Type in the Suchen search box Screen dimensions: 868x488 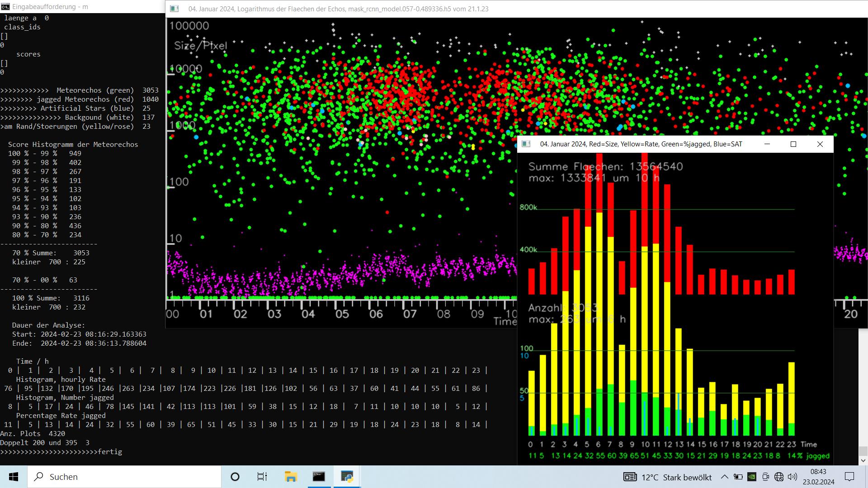131,477
